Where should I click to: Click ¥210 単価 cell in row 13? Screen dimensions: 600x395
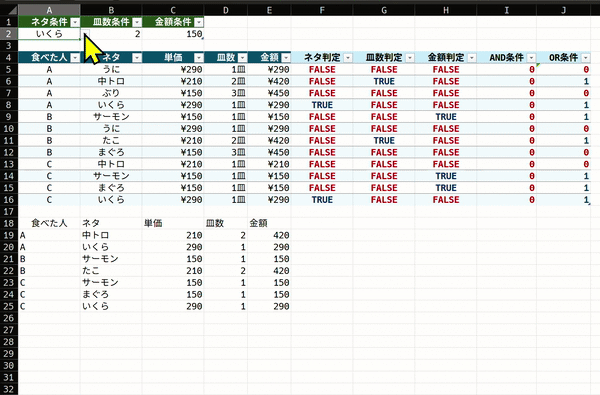click(x=173, y=164)
